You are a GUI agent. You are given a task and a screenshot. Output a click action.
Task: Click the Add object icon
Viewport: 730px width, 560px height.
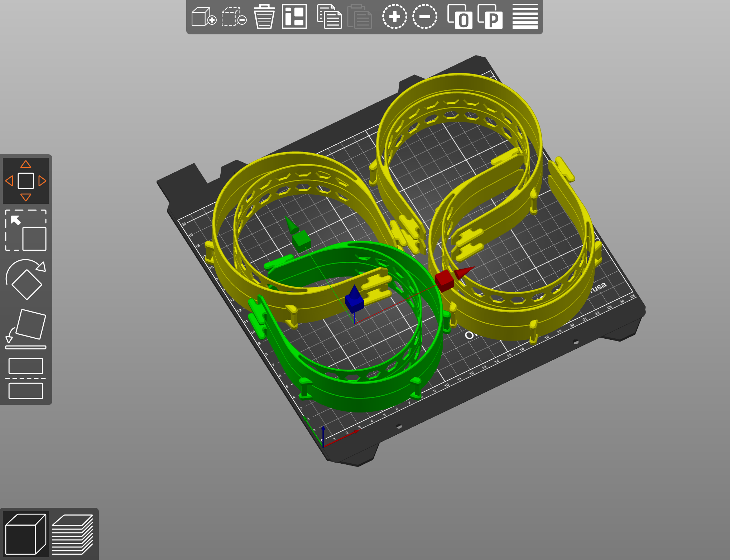click(x=204, y=16)
